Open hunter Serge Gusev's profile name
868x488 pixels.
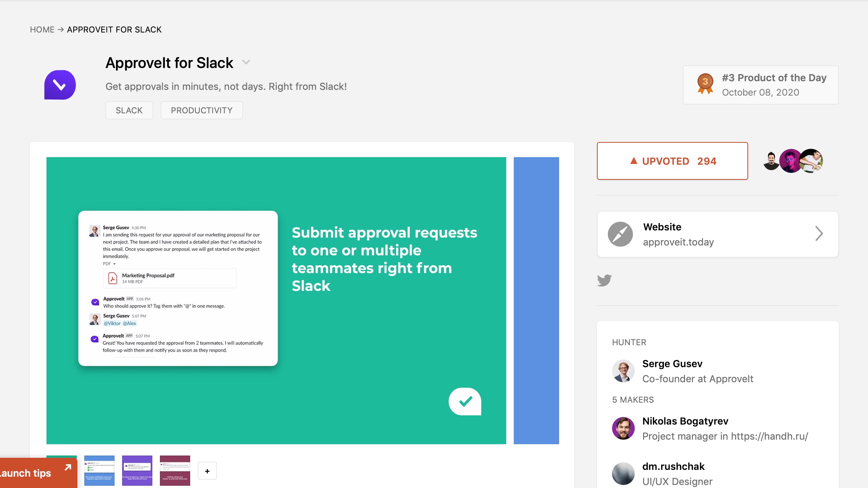672,364
